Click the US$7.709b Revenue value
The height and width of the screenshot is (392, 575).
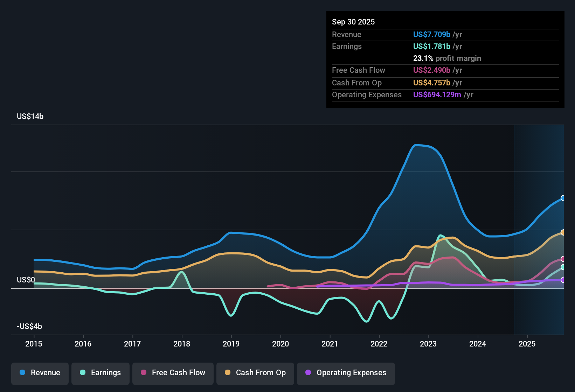[x=431, y=34]
